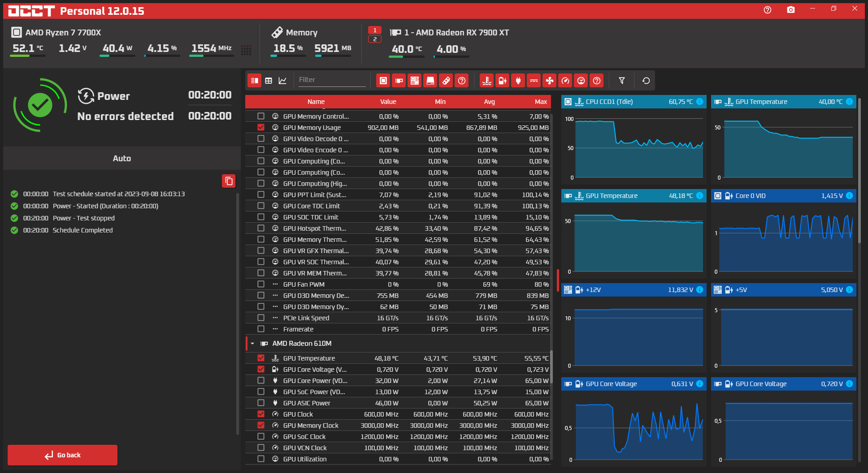Toggle the storage drive sensor filter
The height and width of the screenshot is (473, 868).
click(x=430, y=81)
